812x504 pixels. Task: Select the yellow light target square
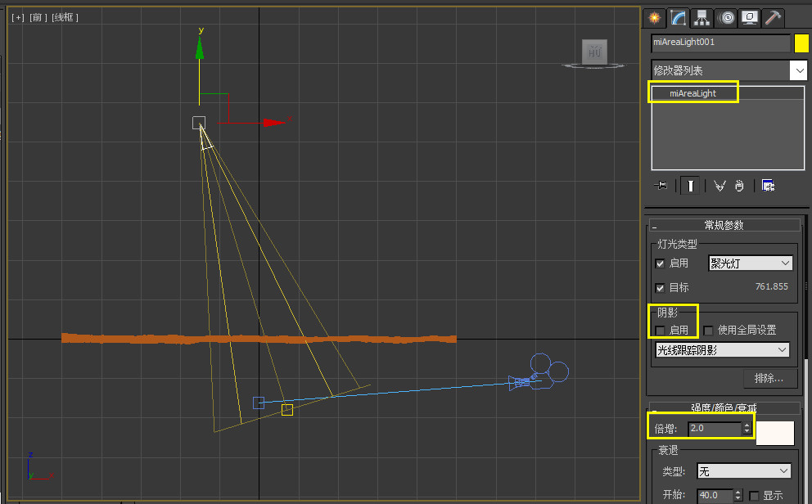pyautogui.click(x=287, y=410)
